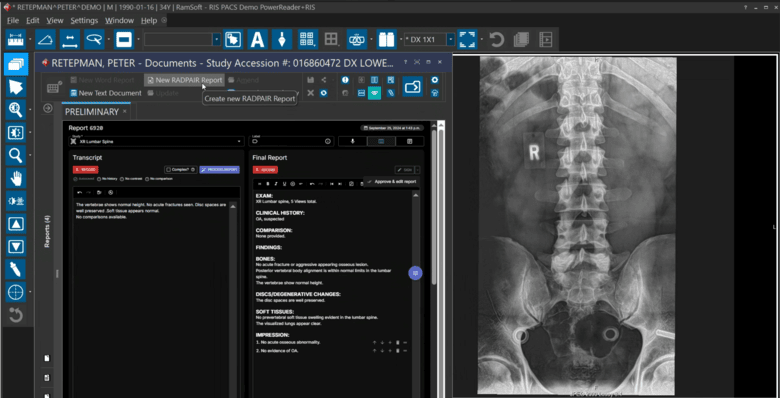The image size is (780, 398).
Task: Select the angle measurement tool
Action: pyautogui.click(x=46, y=39)
